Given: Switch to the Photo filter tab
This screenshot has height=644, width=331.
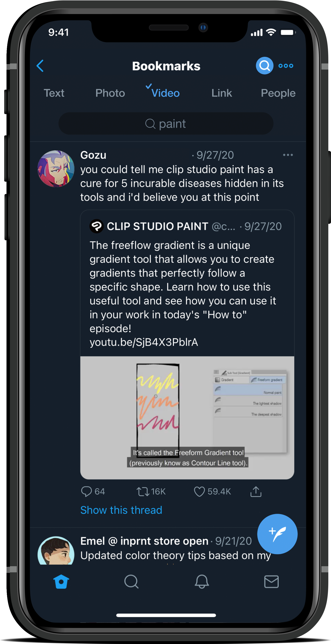Looking at the screenshot, I should point(110,93).
